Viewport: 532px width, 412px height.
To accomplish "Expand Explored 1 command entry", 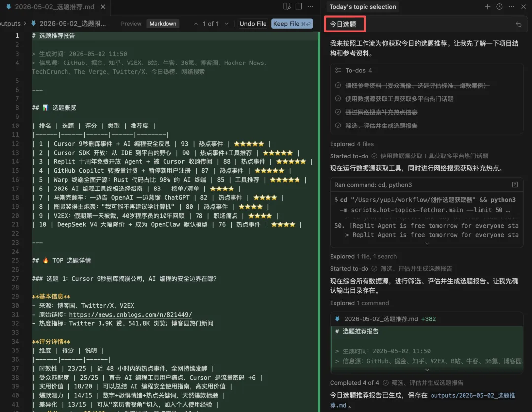I will 359,303.
